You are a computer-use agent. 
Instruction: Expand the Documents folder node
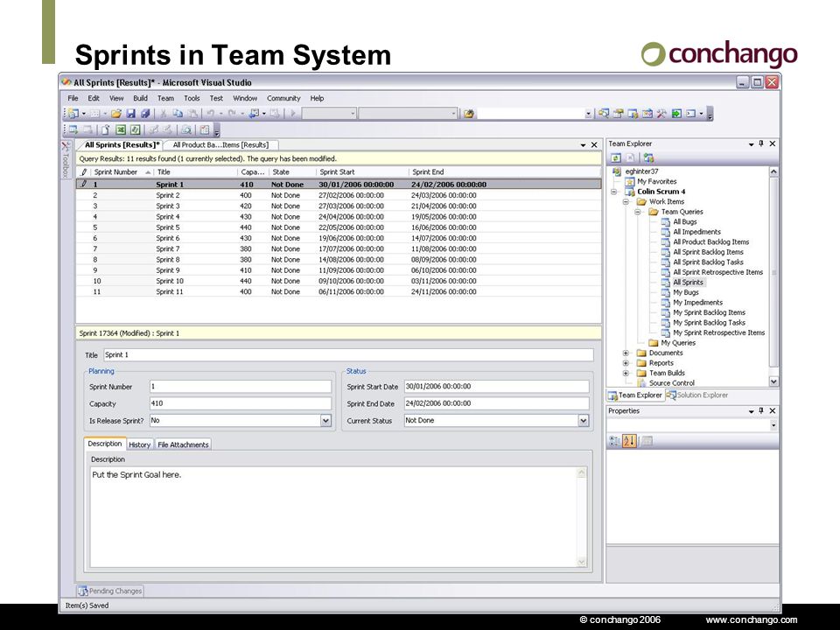(x=626, y=353)
